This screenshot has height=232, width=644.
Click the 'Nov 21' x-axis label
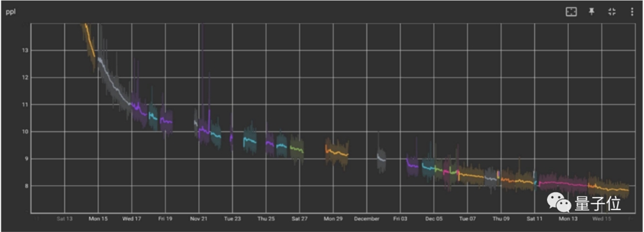(199, 219)
